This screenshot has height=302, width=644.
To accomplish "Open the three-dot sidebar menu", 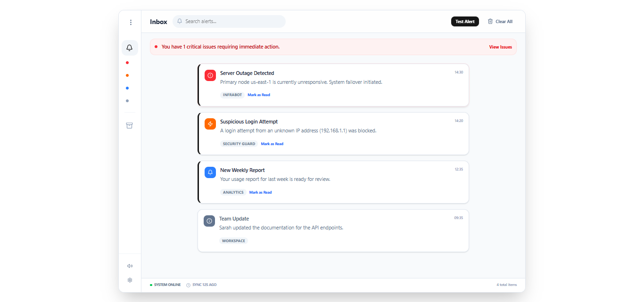I will click(x=130, y=22).
